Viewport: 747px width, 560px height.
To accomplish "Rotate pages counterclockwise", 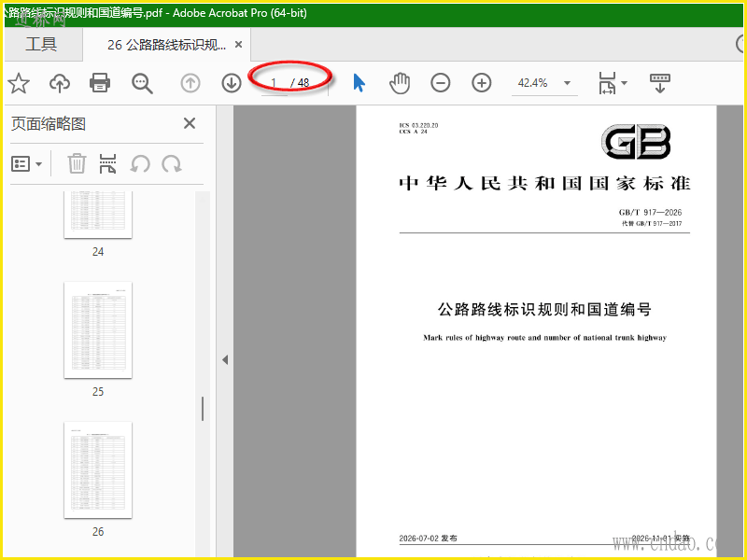I will (x=140, y=164).
